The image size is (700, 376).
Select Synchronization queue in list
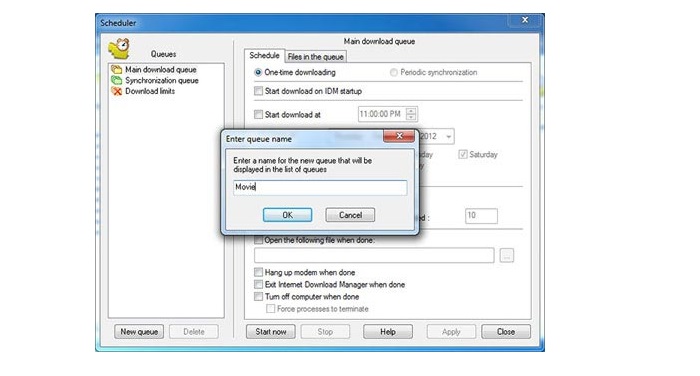click(162, 80)
